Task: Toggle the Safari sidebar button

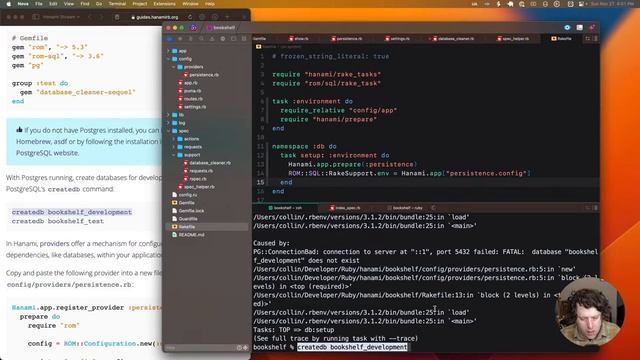Action: tap(36, 17)
